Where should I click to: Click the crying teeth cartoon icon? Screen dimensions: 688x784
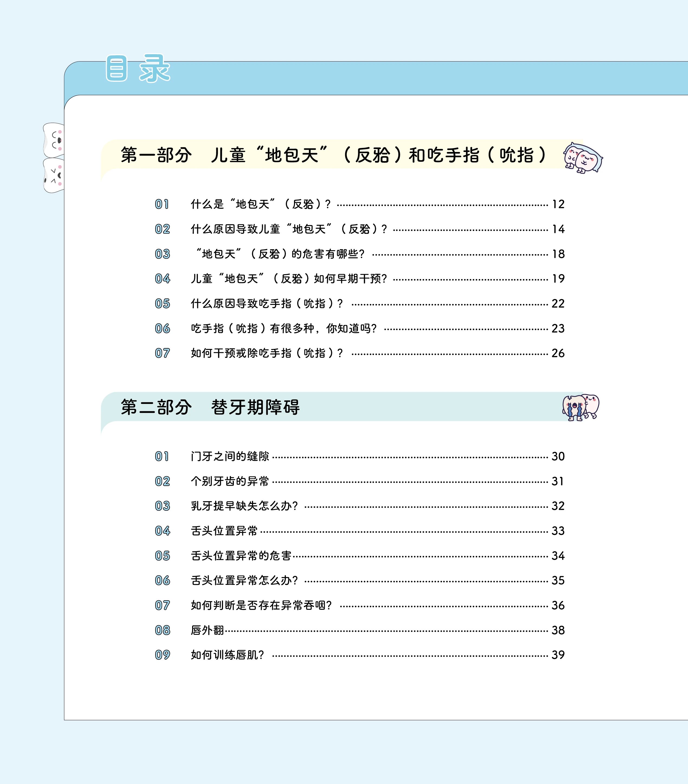coord(580,407)
